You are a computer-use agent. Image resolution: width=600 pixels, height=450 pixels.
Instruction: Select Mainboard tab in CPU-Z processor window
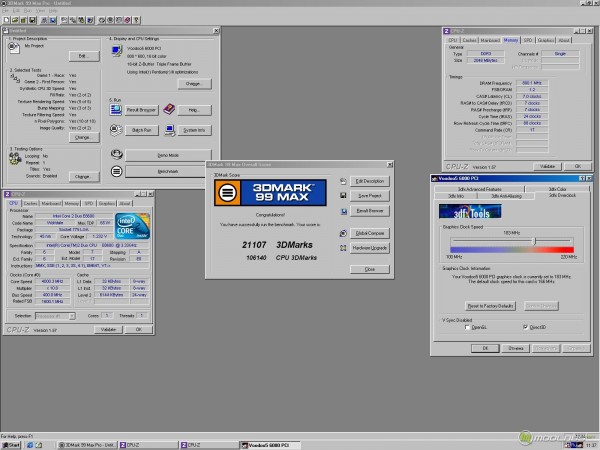(51, 203)
